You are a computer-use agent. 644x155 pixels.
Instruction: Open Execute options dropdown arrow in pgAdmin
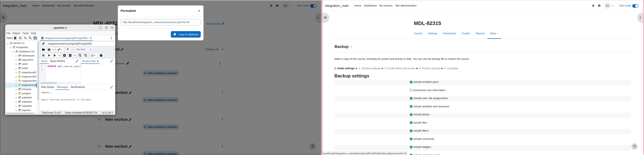[x=59, y=55]
